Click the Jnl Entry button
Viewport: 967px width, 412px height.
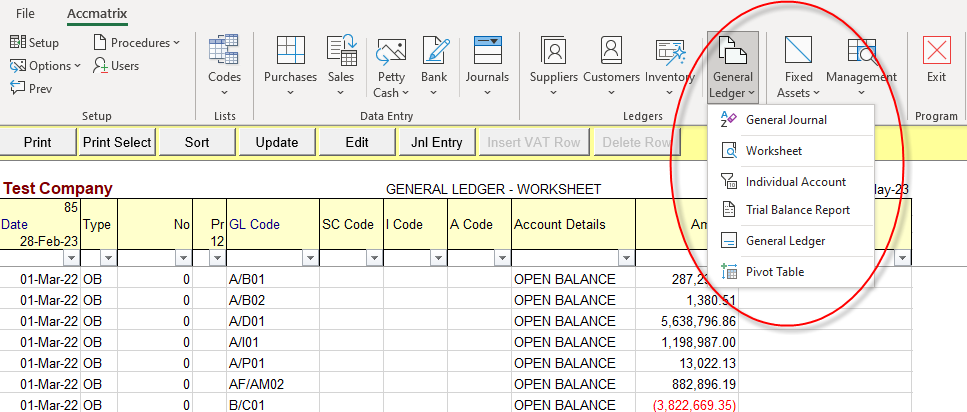point(436,142)
